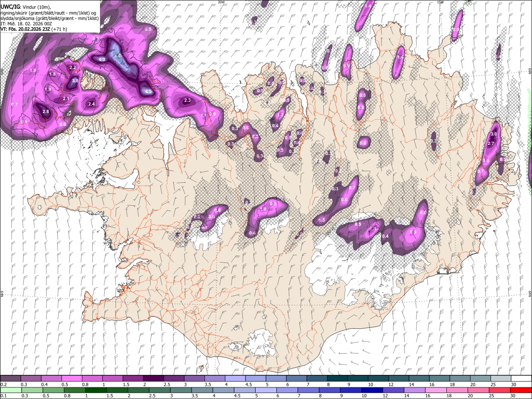Click the 2.1 precipitation value on map

click(x=66, y=99)
